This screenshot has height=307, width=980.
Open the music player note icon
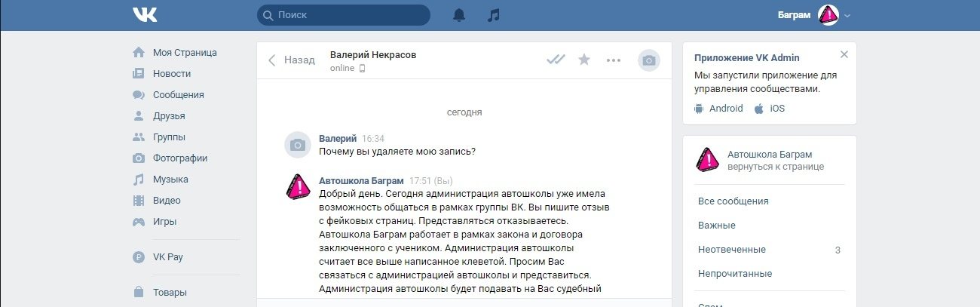494,15
